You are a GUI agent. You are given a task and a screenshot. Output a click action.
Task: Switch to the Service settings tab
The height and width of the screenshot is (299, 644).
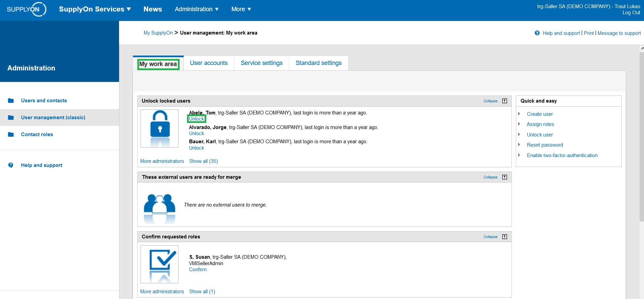[261, 63]
